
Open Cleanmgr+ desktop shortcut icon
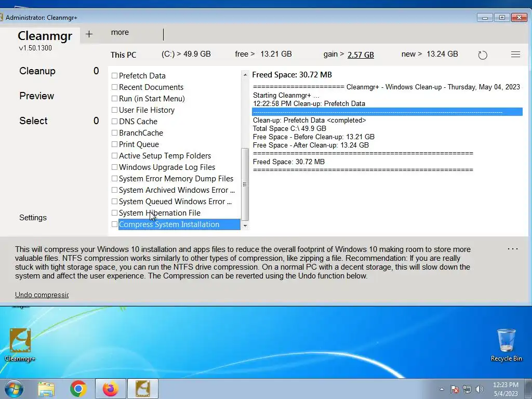click(x=20, y=345)
